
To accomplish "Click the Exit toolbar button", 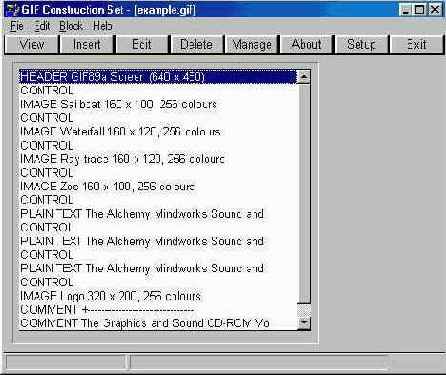I will coord(417,45).
